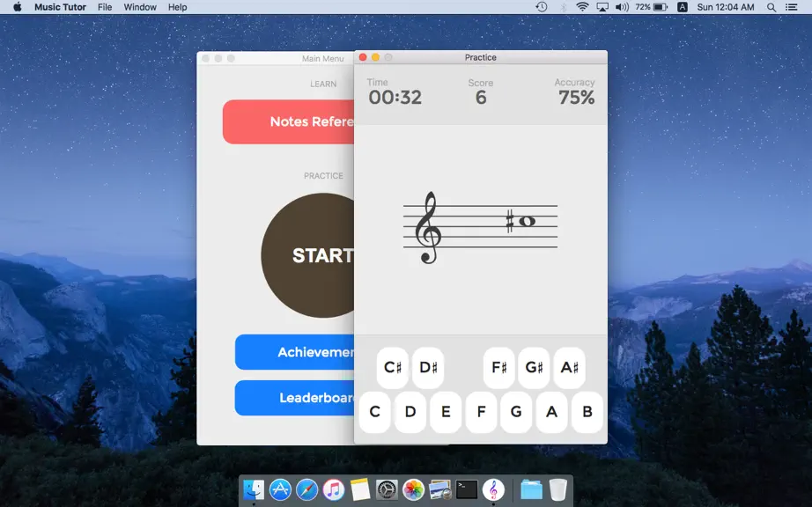
Task: Open Photos from the Dock
Action: tap(413, 489)
